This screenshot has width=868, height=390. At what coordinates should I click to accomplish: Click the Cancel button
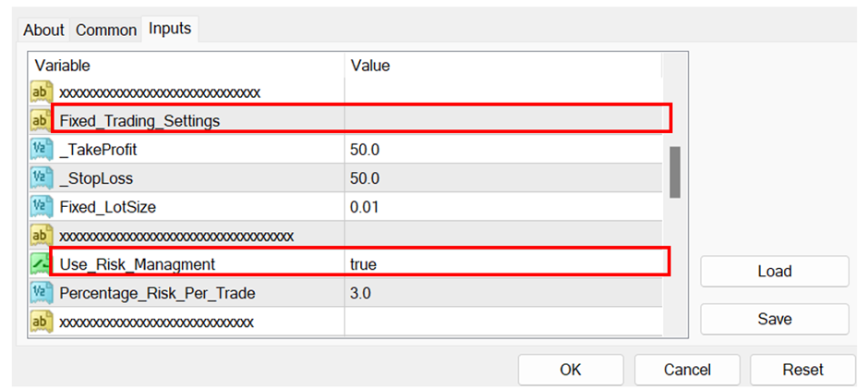pos(687,370)
